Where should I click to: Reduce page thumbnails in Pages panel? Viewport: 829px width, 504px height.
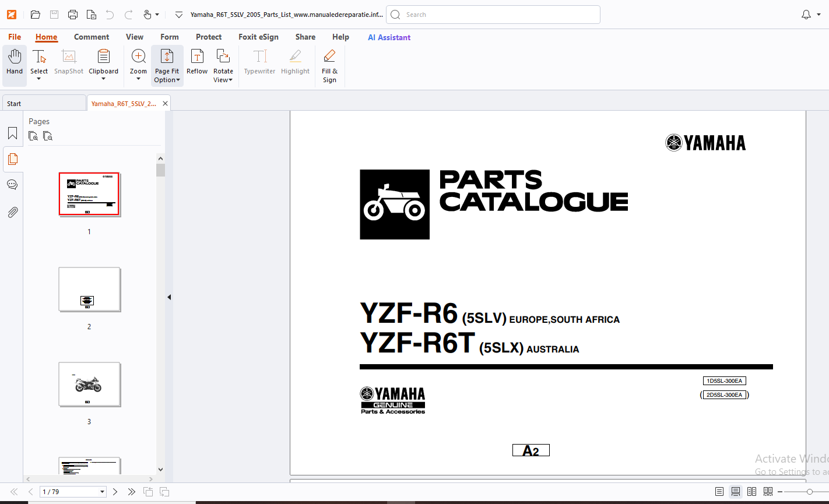tap(48, 136)
